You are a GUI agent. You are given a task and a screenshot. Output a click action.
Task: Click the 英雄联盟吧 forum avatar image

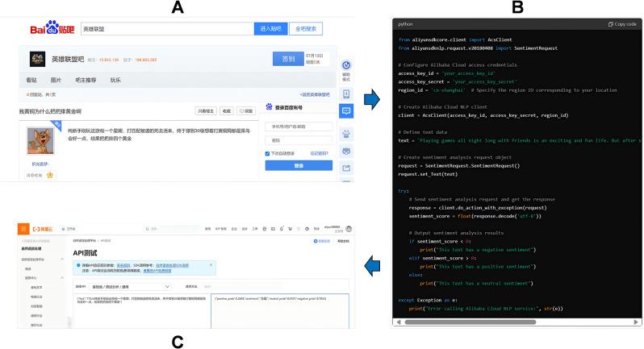(37, 60)
